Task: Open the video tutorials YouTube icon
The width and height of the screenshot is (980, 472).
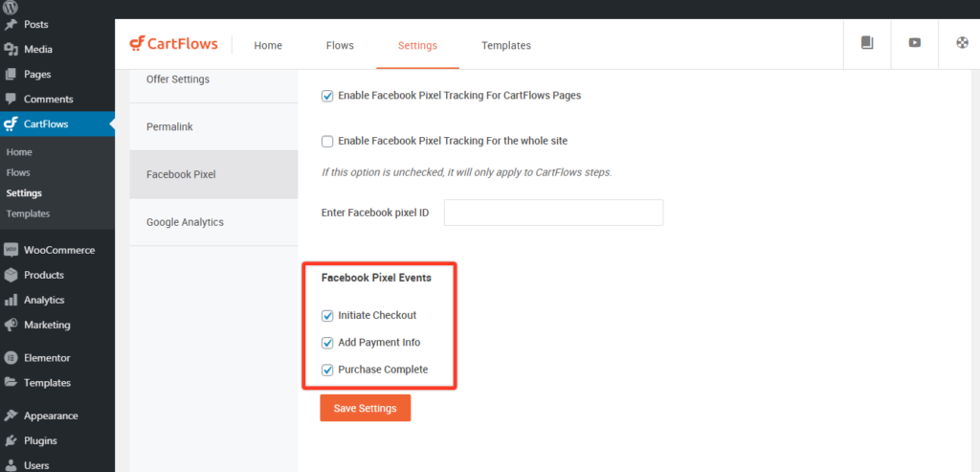Action: point(914,43)
